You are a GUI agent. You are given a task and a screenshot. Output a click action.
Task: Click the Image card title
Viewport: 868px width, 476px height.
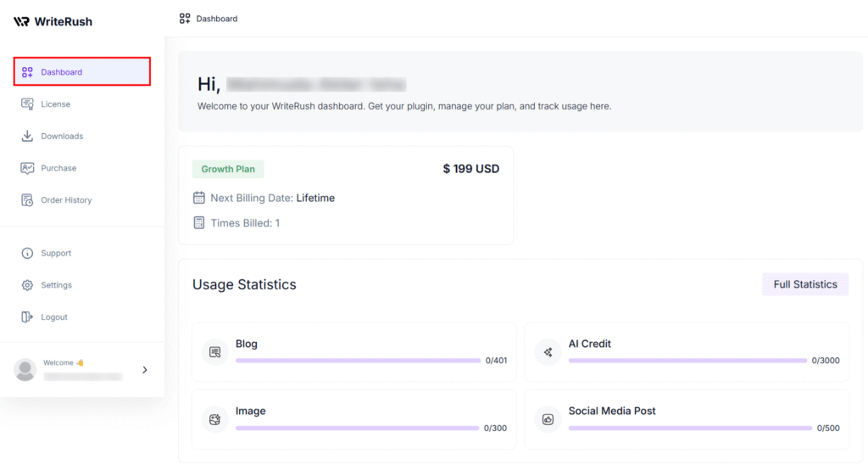250,412
